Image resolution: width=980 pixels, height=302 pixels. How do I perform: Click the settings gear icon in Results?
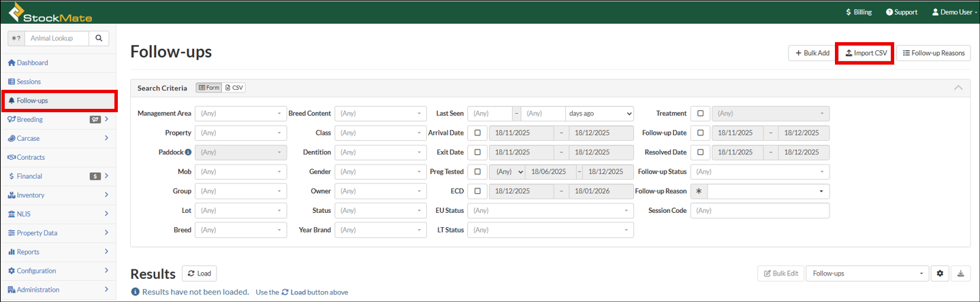pyautogui.click(x=940, y=273)
